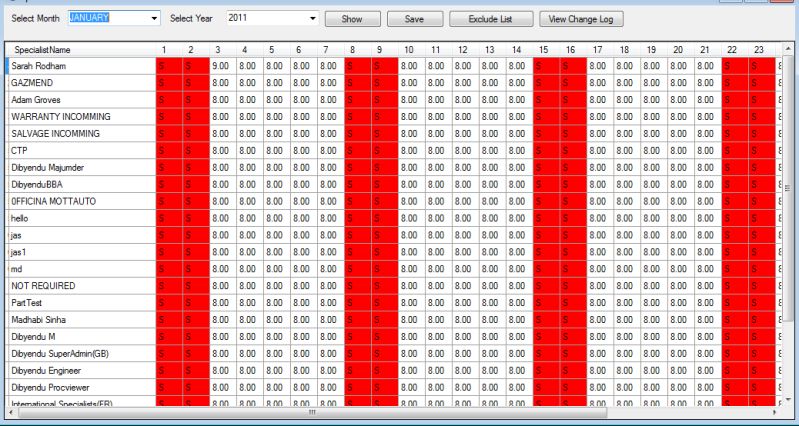Click the Show button

[352, 19]
